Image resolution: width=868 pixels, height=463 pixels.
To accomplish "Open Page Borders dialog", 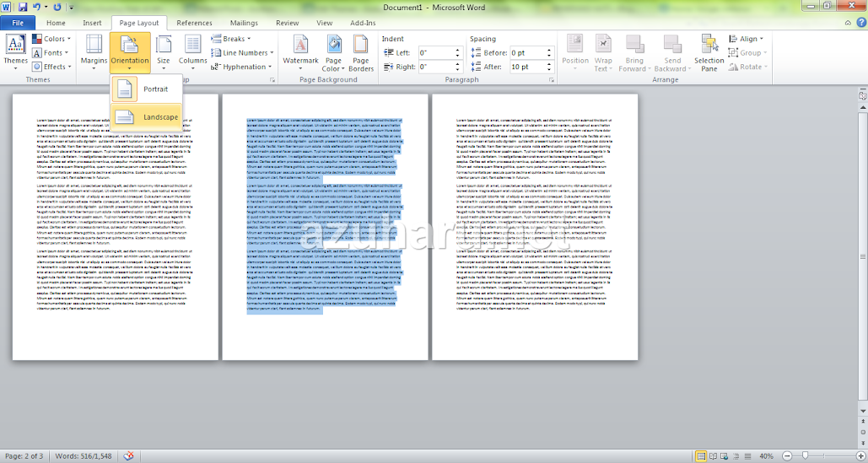I will coord(361,52).
